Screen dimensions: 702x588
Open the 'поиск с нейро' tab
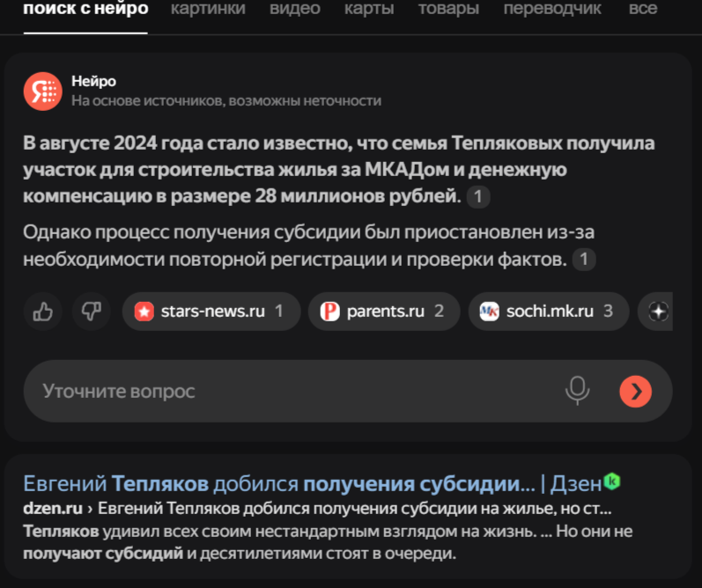coord(85,9)
